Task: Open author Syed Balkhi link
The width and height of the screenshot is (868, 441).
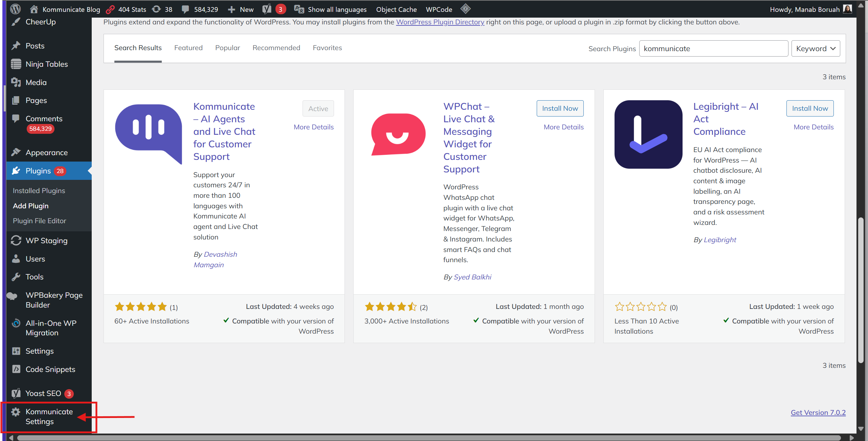Action: pos(472,277)
